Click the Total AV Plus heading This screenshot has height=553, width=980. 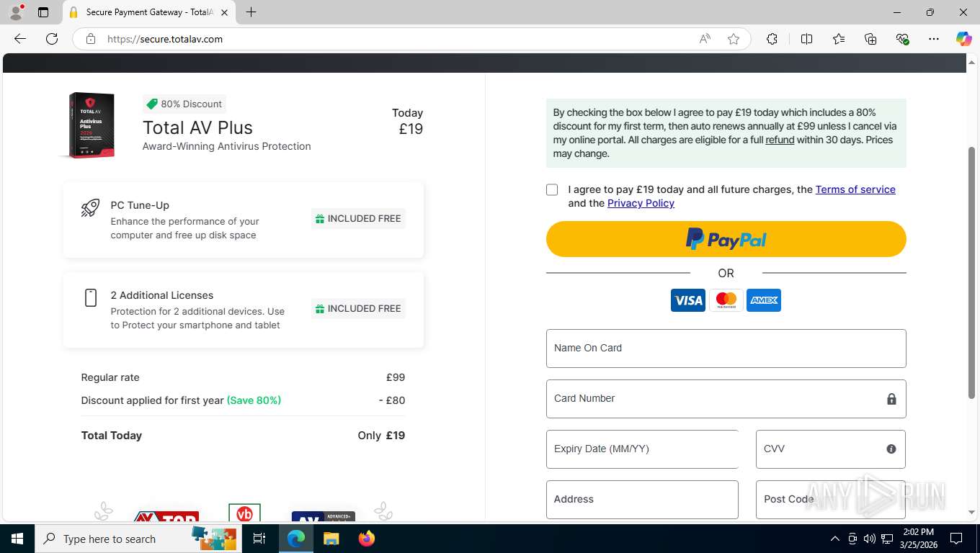pos(197,127)
